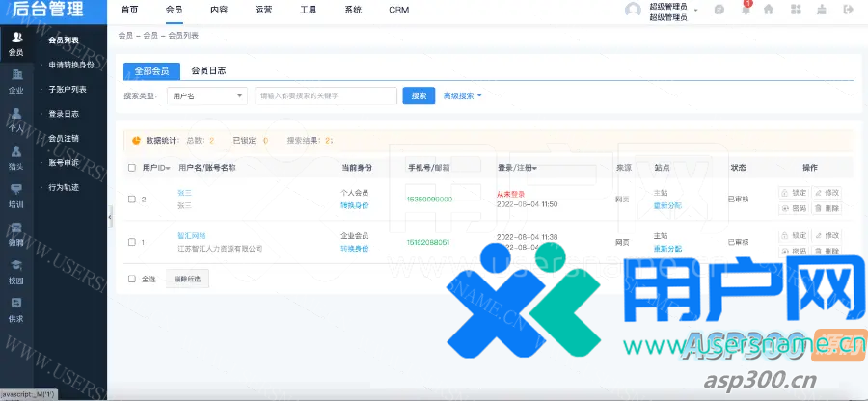Open the grid apps icon in header

pyautogui.click(x=796, y=10)
